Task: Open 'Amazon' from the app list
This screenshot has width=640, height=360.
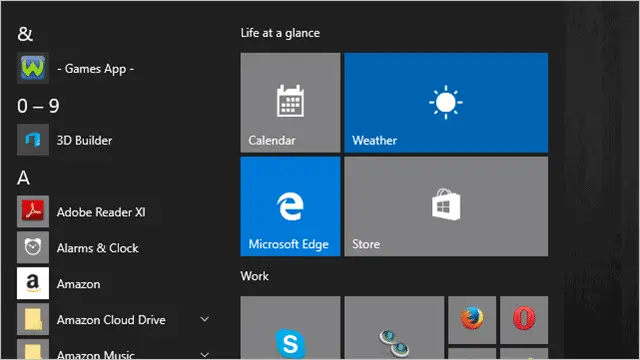Action: coord(78,284)
